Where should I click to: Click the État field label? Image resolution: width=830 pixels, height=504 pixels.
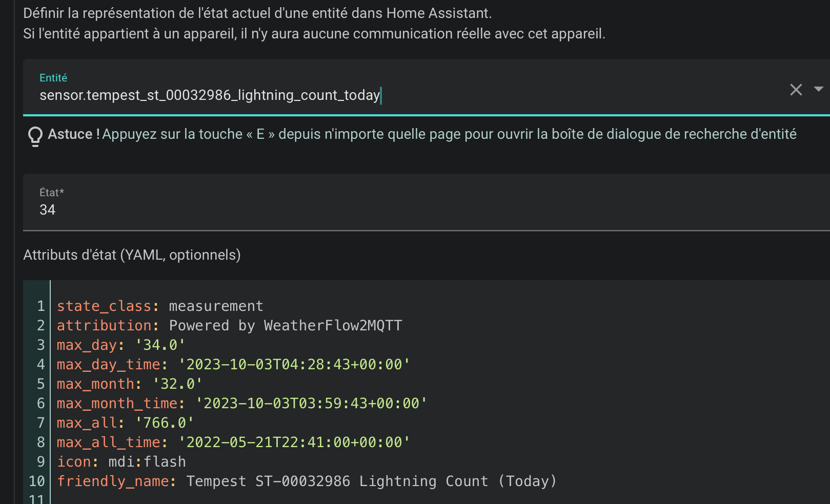tap(51, 193)
